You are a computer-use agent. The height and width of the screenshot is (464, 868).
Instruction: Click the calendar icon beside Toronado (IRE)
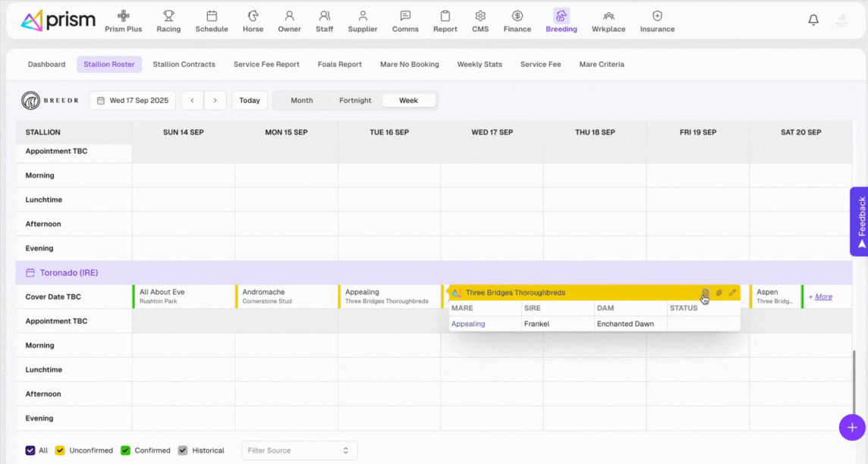(x=30, y=273)
